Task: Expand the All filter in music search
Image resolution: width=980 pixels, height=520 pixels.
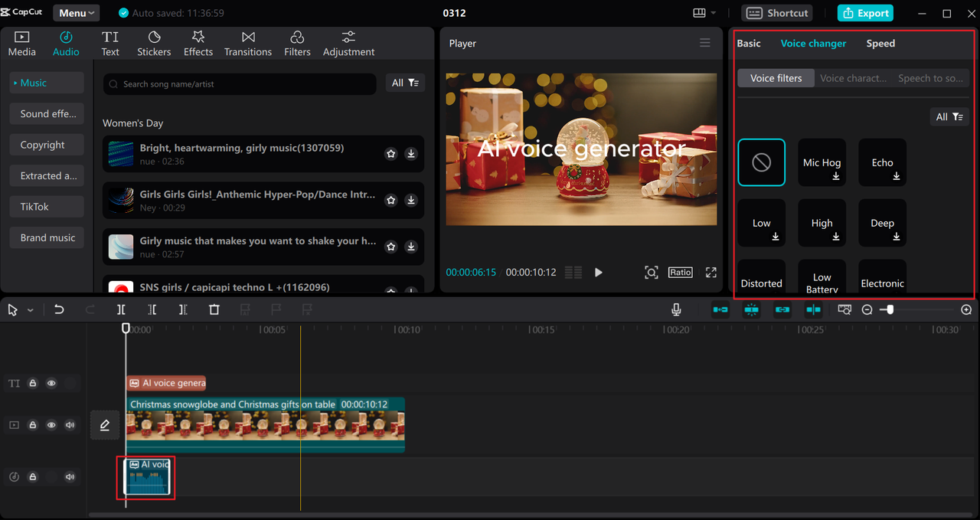Action: point(405,83)
